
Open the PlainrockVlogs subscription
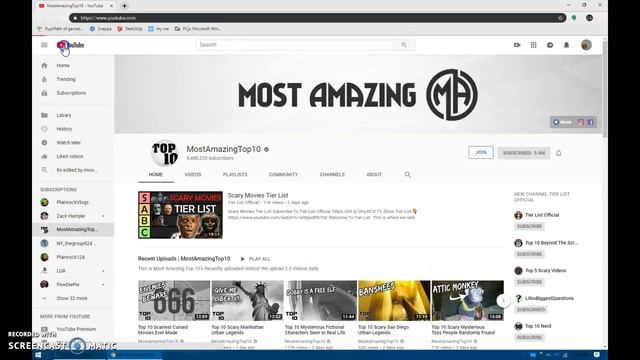pos(73,202)
